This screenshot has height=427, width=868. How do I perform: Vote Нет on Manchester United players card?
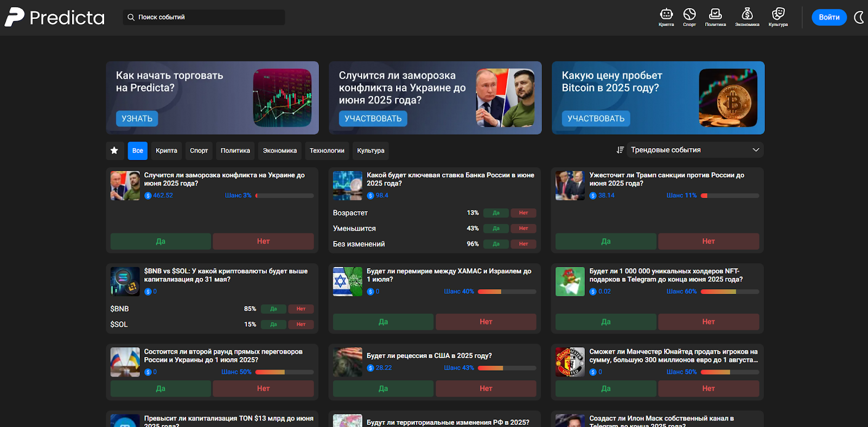[709, 388]
